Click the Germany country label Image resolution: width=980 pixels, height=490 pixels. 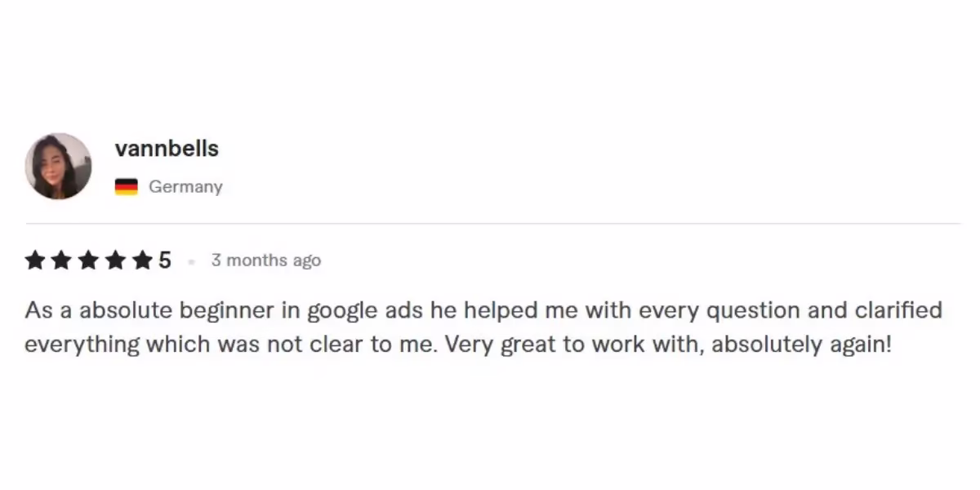(185, 187)
